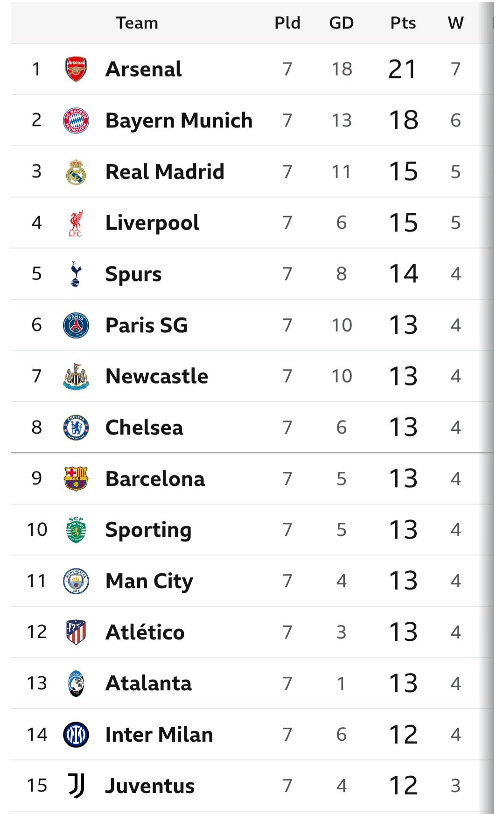The height and width of the screenshot is (814, 504).
Task: Click the Real Madrid crest icon
Action: (76, 172)
